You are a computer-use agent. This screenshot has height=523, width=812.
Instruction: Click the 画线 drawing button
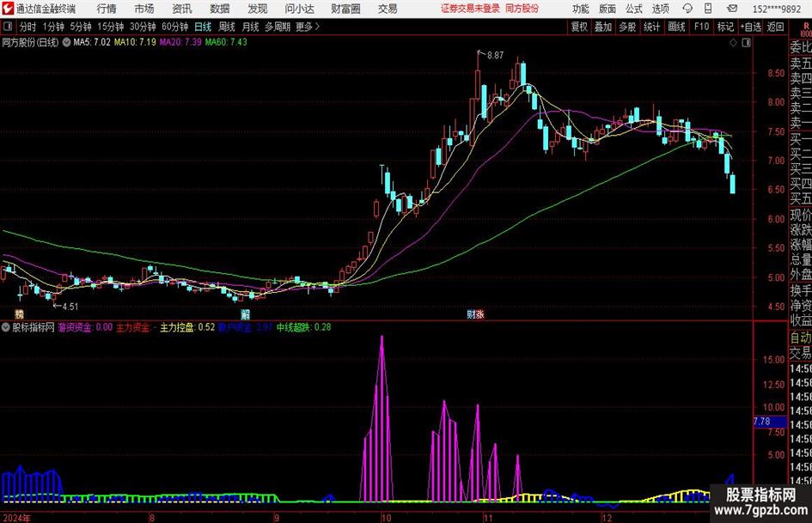676,27
